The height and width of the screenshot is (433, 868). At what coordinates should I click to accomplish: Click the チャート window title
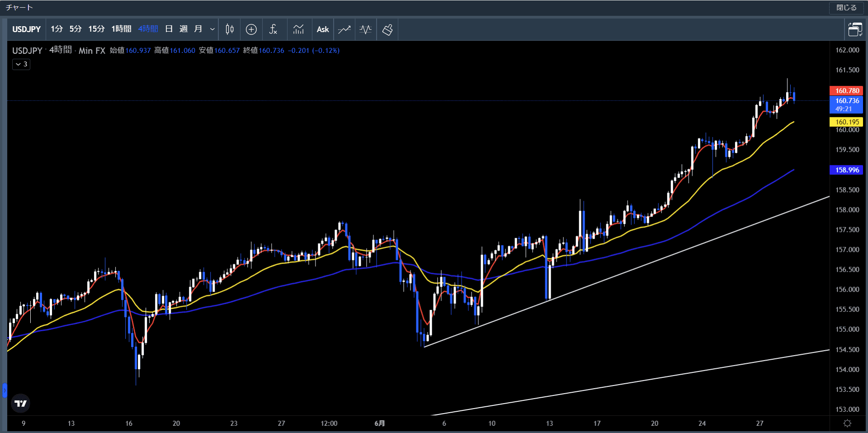click(19, 8)
